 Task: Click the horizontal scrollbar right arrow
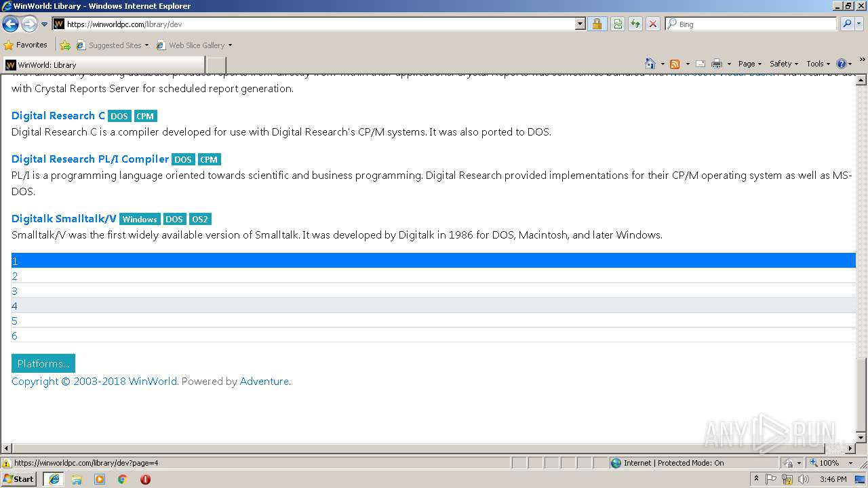850,449
